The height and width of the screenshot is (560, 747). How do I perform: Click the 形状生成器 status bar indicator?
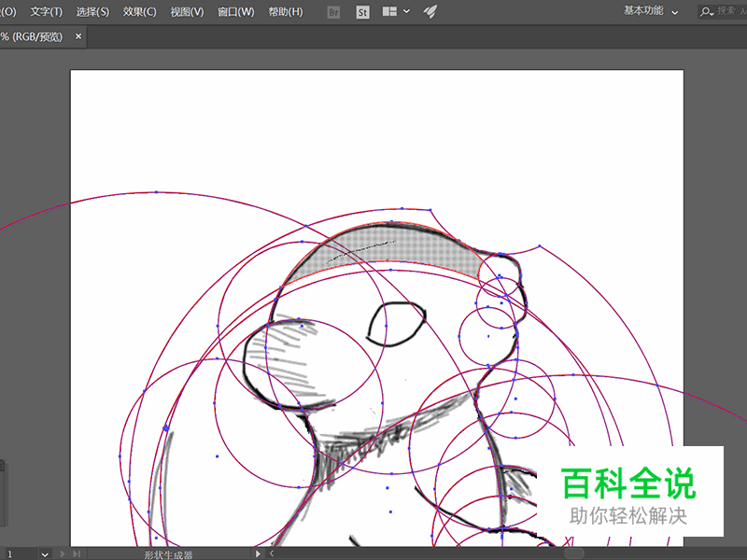coord(168,553)
